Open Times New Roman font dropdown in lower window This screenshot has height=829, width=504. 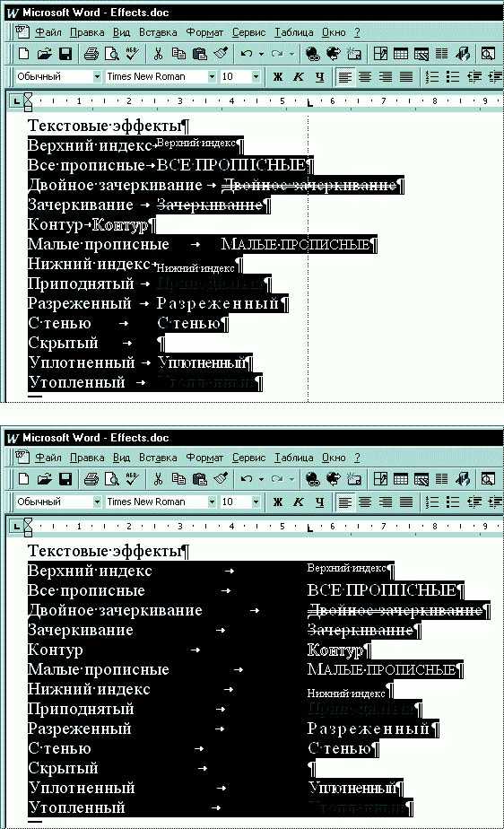click(x=212, y=502)
